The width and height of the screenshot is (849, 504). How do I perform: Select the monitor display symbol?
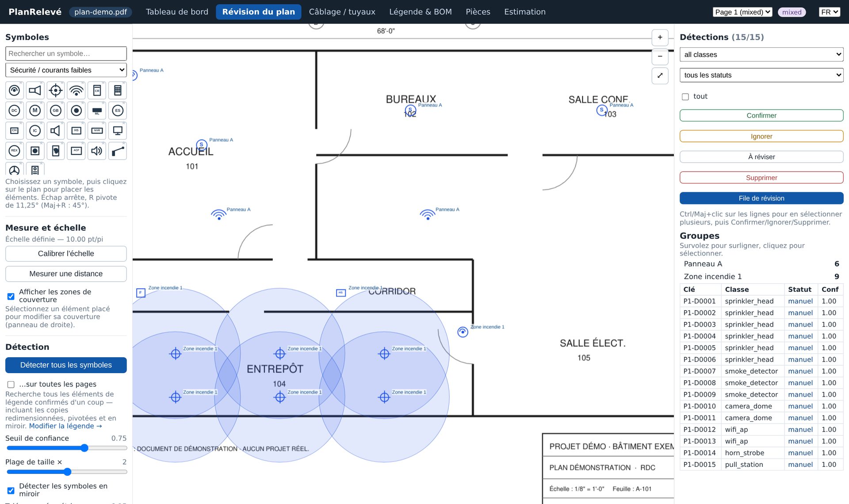[x=118, y=131]
